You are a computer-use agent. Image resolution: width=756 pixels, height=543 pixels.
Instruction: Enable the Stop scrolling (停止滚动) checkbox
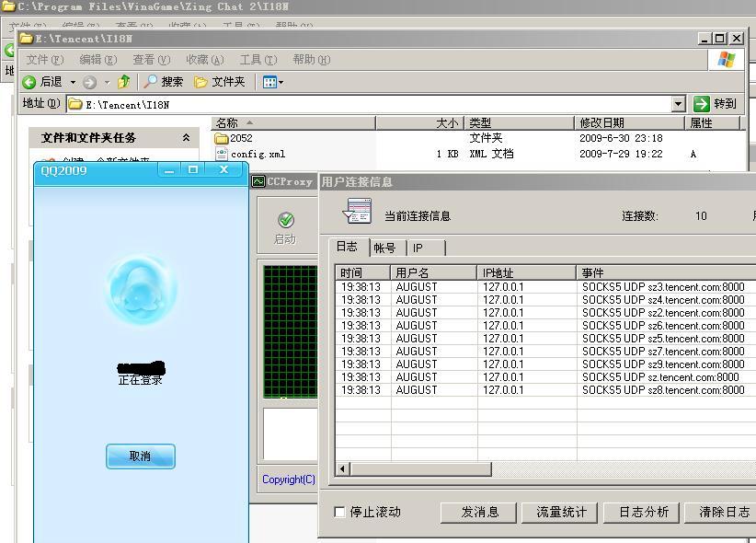pyautogui.click(x=339, y=512)
